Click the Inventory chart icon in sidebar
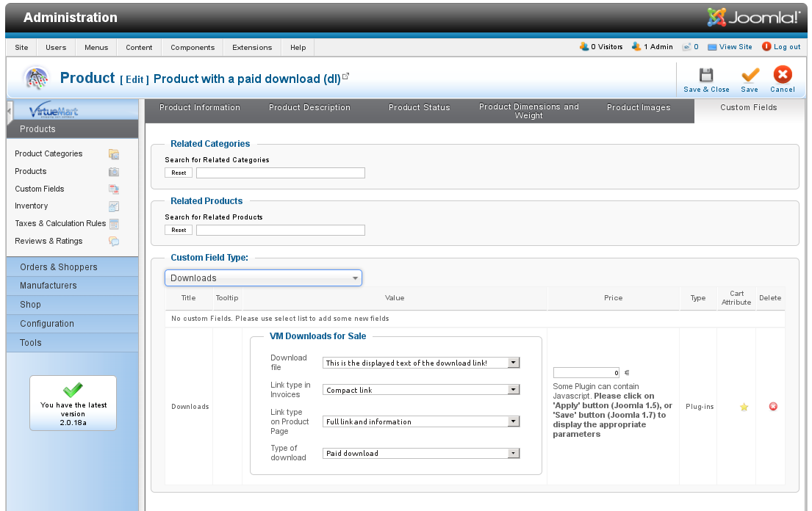This screenshot has width=812, height=511. click(x=114, y=206)
